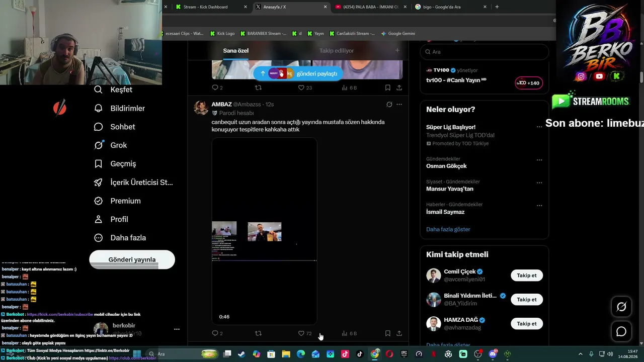
Task: Add a new timeline tab with plus
Action: pos(397,50)
